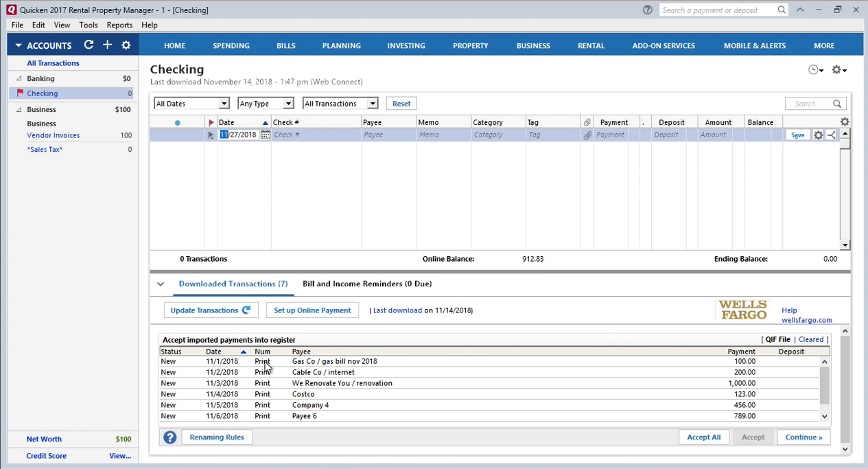Click the split transaction icon

(x=832, y=135)
